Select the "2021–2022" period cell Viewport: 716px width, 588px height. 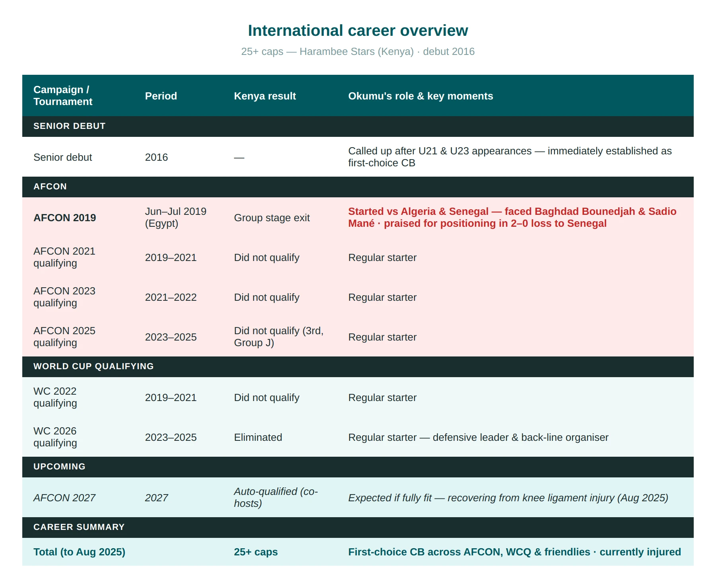coord(171,297)
